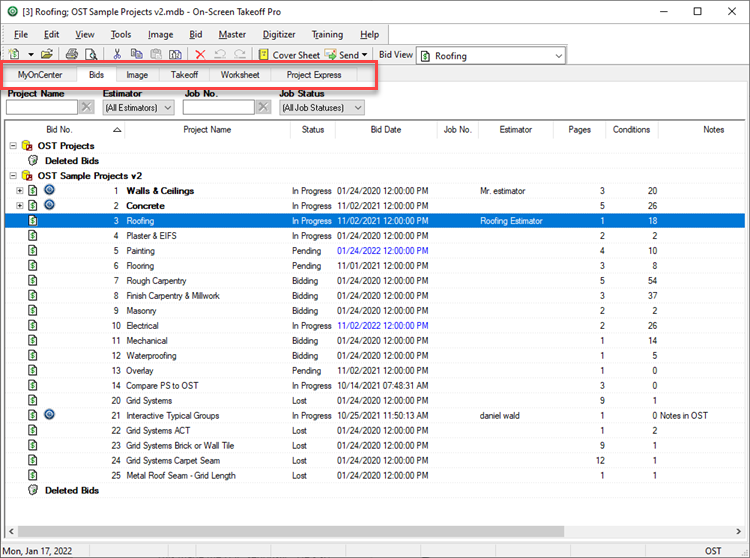
Task: Open the Edit menu
Action: click(51, 34)
